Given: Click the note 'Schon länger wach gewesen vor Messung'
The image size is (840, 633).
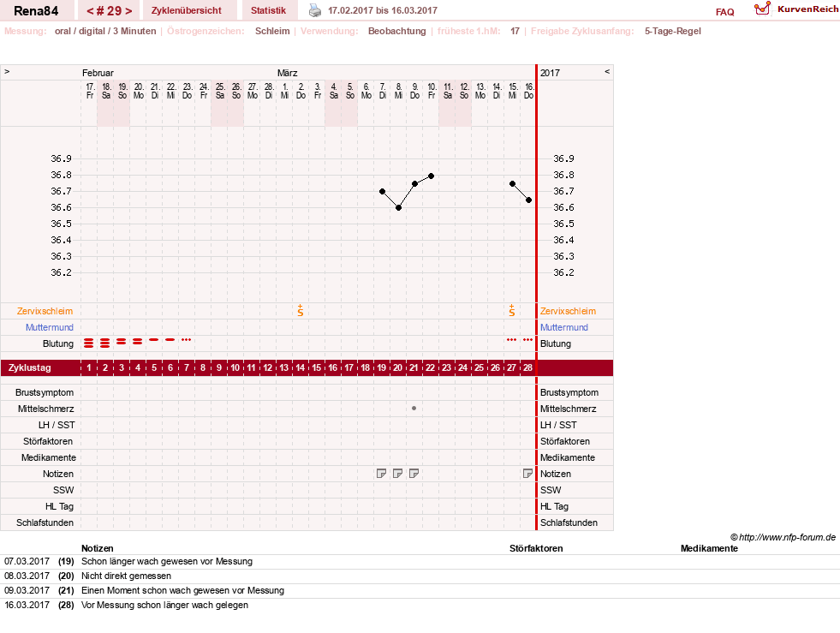Looking at the screenshot, I should pos(167,562).
